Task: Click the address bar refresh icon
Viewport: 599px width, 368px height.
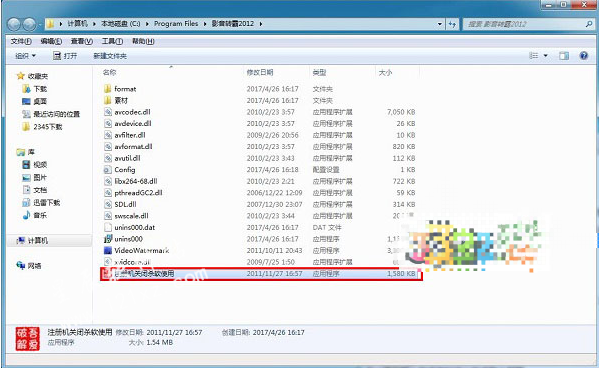Action: coord(452,24)
